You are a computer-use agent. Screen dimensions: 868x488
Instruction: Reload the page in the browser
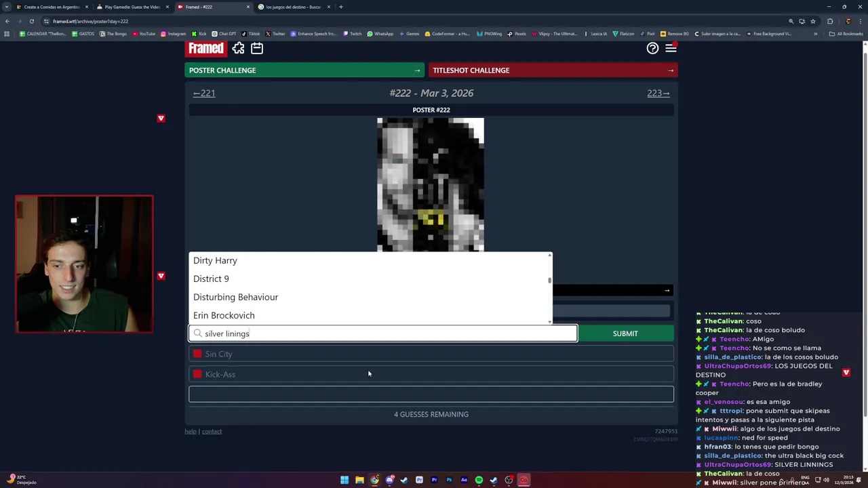pos(32,21)
